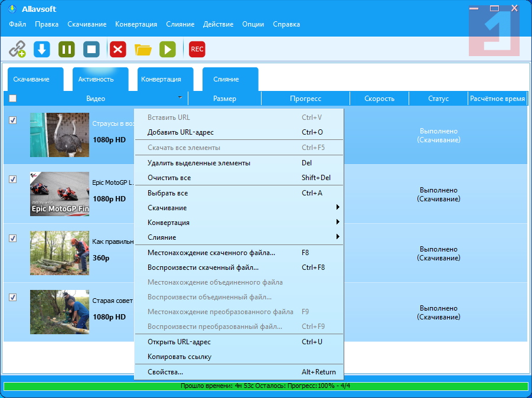Choose Свойства in context menu
Image resolution: width=532 pixels, height=398 pixels.
pos(239,372)
